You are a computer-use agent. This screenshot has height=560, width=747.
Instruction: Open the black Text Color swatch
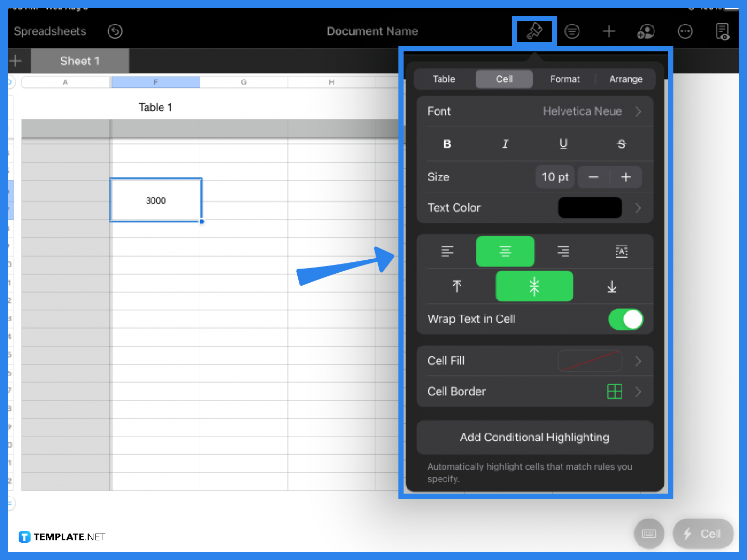coord(590,208)
